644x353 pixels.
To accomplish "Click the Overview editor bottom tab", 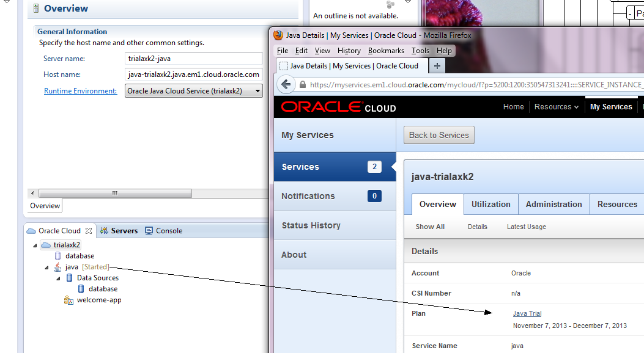I will point(45,206).
